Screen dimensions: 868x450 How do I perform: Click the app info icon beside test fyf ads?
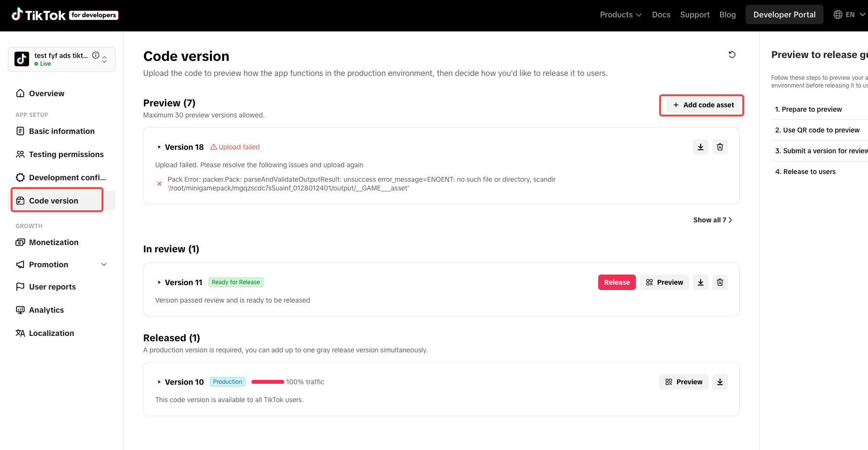[96, 55]
